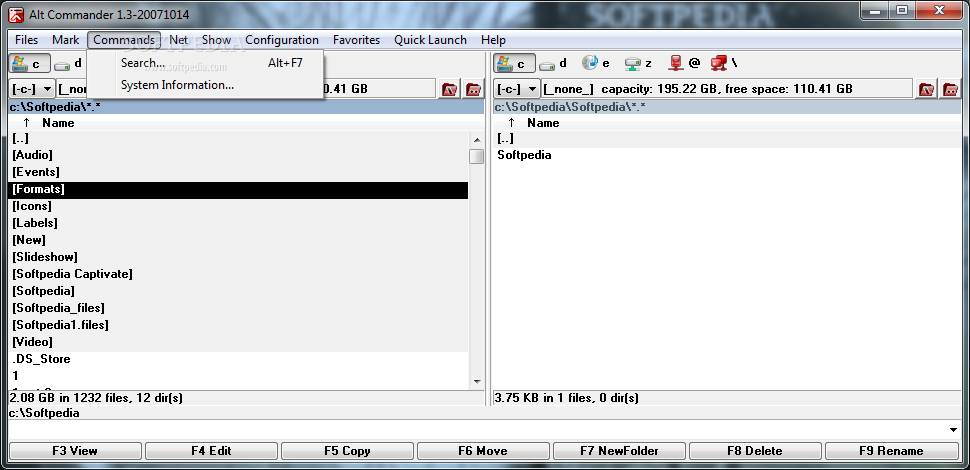Select the file named 1
The image size is (970, 470).
tap(238, 376)
